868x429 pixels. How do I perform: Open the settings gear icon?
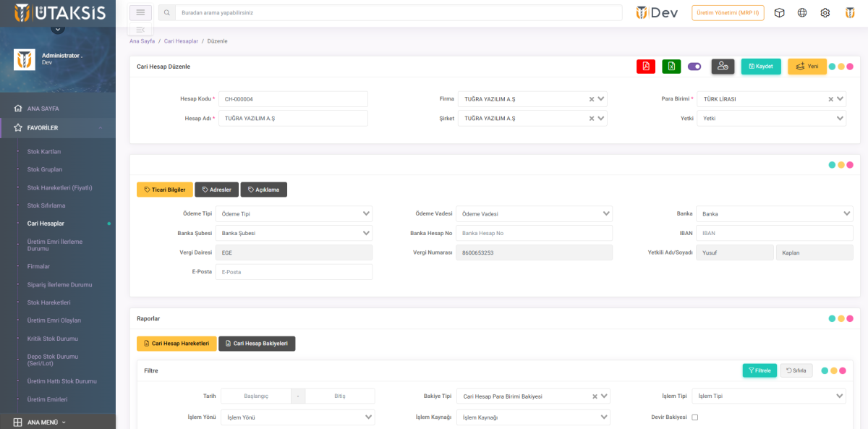coord(825,13)
